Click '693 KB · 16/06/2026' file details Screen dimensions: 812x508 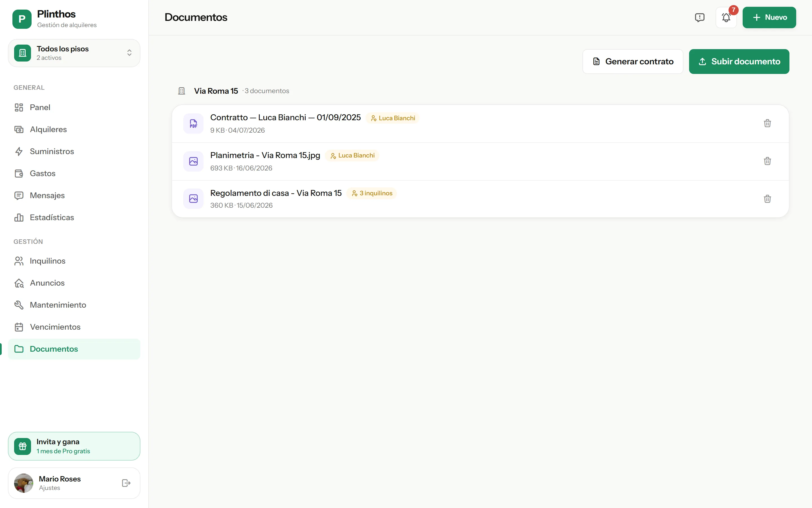[241, 168]
